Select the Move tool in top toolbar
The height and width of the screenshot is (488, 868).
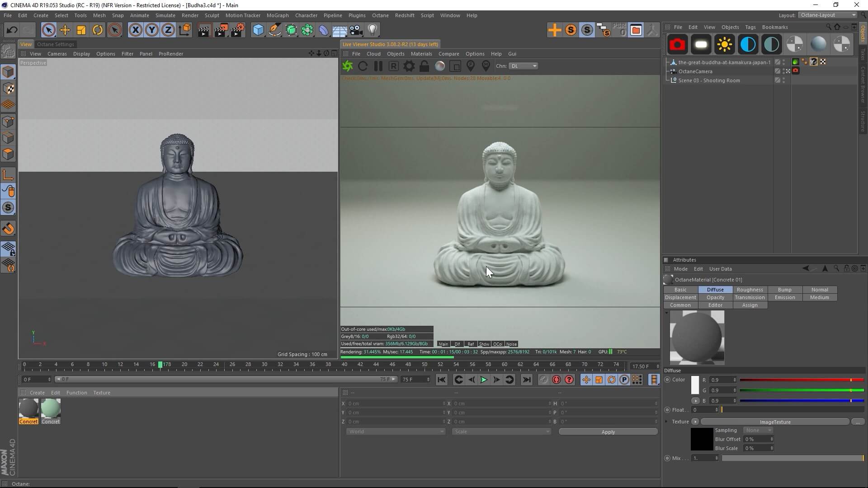point(65,30)
